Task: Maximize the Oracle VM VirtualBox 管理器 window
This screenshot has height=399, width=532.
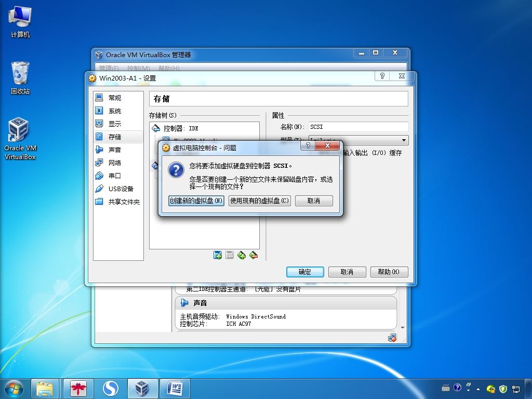Action: 376,52
